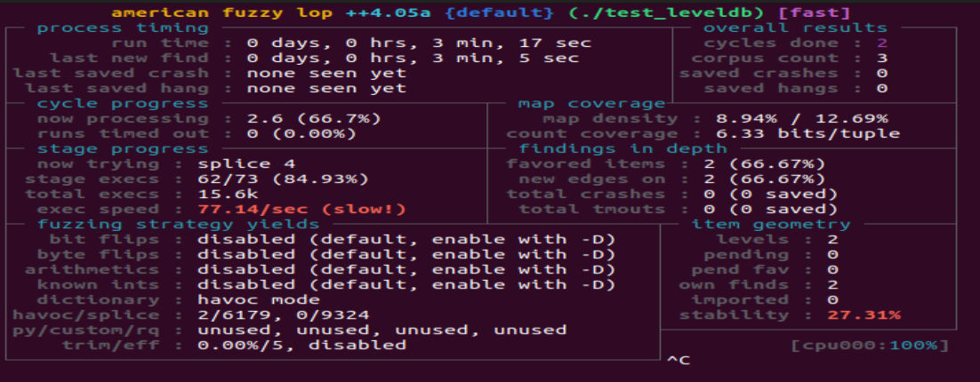Viewport: 980px width, 382px height.
Task: Click the 'process timing' section header
Action: [123, 28]
